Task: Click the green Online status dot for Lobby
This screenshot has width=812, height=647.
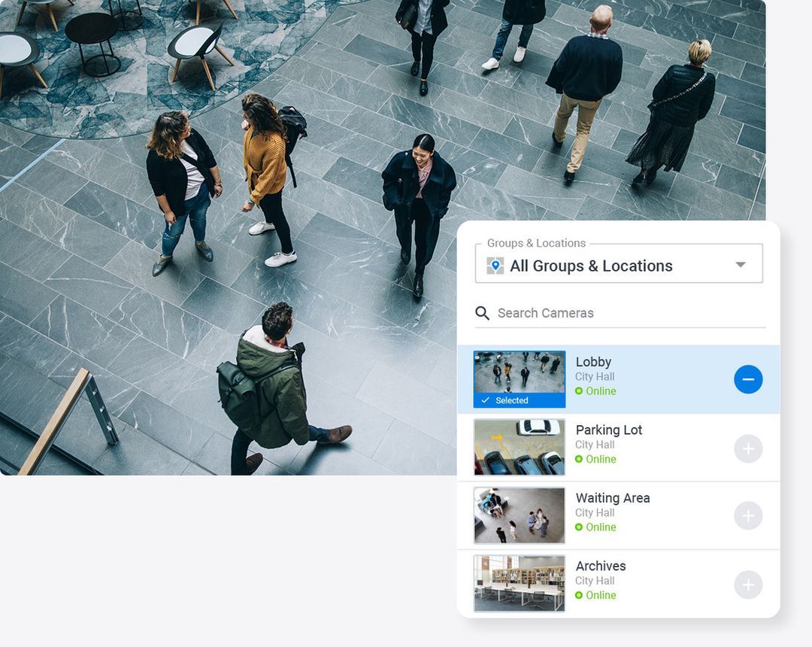Action: pos(578,391)
